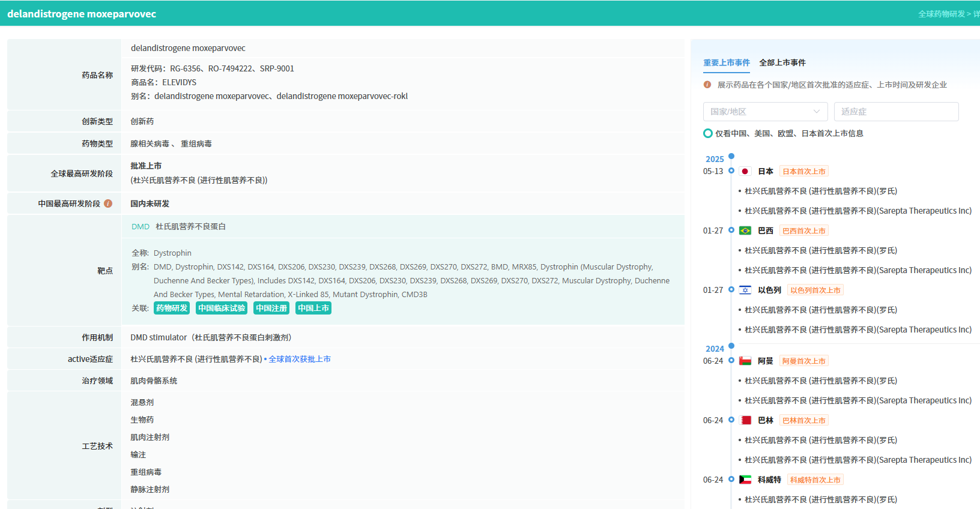The height and width of the screenshot is (509, 980).
Task: Toggle 仅看中国、美国、欧盟、日本首次上市信息 radio
Action: point(708,133)
